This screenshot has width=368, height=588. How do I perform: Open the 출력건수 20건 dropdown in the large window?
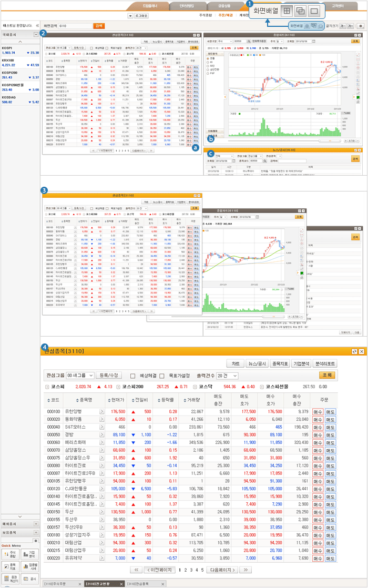point(228,376)
